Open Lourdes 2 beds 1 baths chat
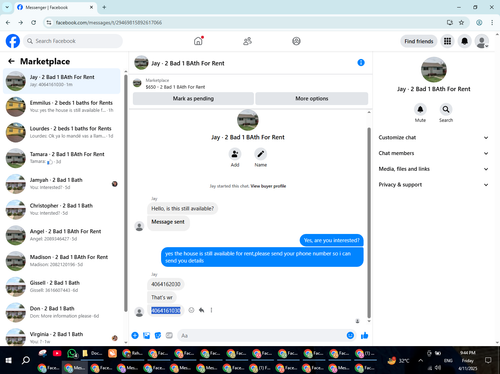This screenshot has height=374, width=500. tap(62, 132)
